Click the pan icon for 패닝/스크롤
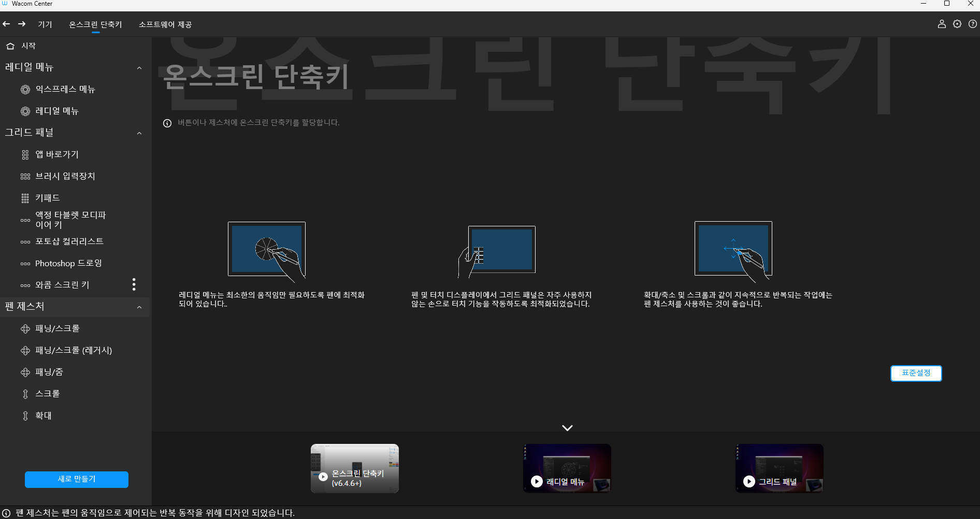The width and height of the screenshot is (980, 519). point(25,329)
